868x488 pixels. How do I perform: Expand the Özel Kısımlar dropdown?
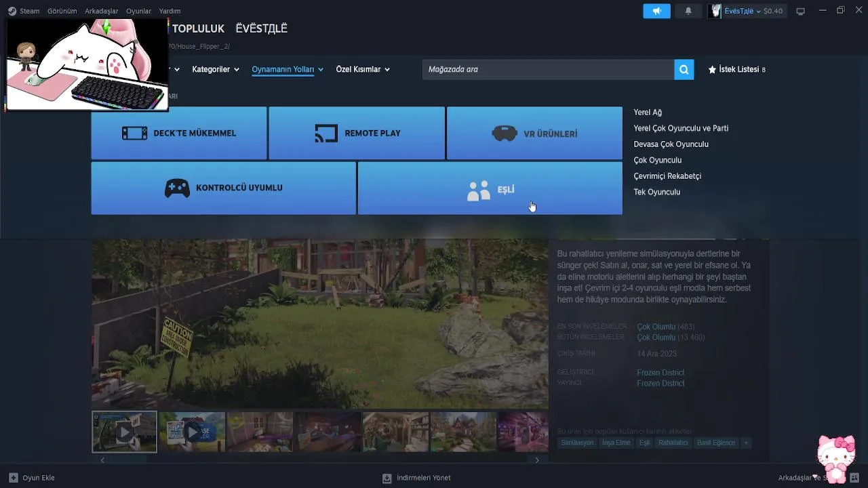(x=363, y=69)
